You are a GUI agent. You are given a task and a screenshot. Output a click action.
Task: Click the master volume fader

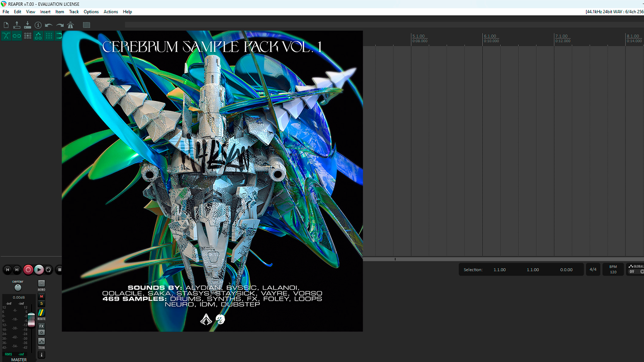click(x=31, y=320)
